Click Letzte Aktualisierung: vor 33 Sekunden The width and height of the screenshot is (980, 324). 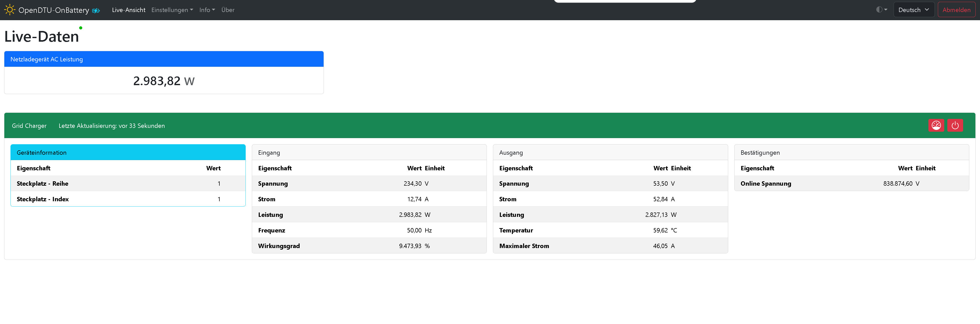pos(112,126)
